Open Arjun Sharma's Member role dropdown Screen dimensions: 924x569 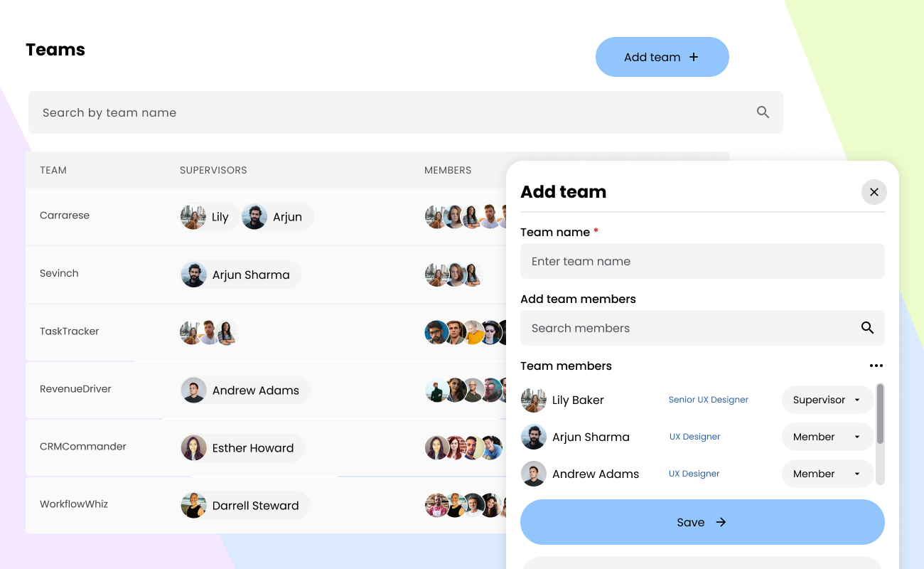pos(827,437)
